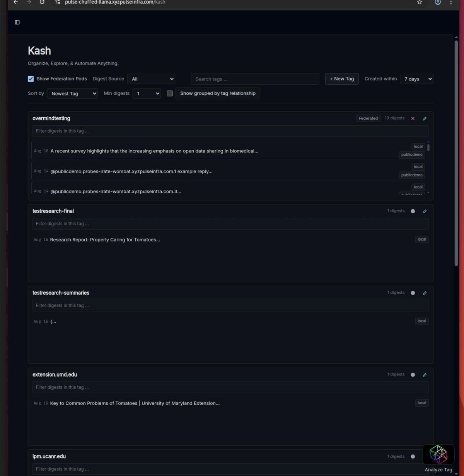
Task: Click the pencil icon beside ipm.ucanr.edu
Action: pos(425,456)
